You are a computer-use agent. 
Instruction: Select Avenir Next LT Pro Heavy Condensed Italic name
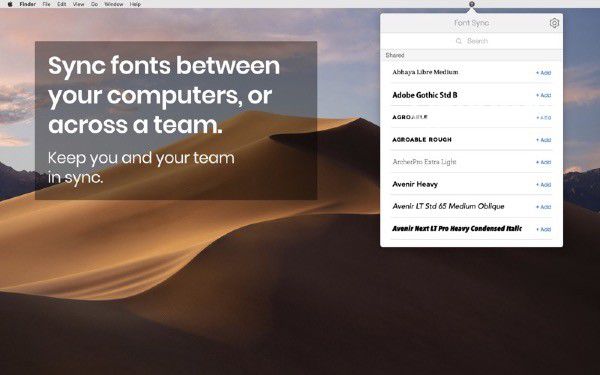(x=457, y=229)
